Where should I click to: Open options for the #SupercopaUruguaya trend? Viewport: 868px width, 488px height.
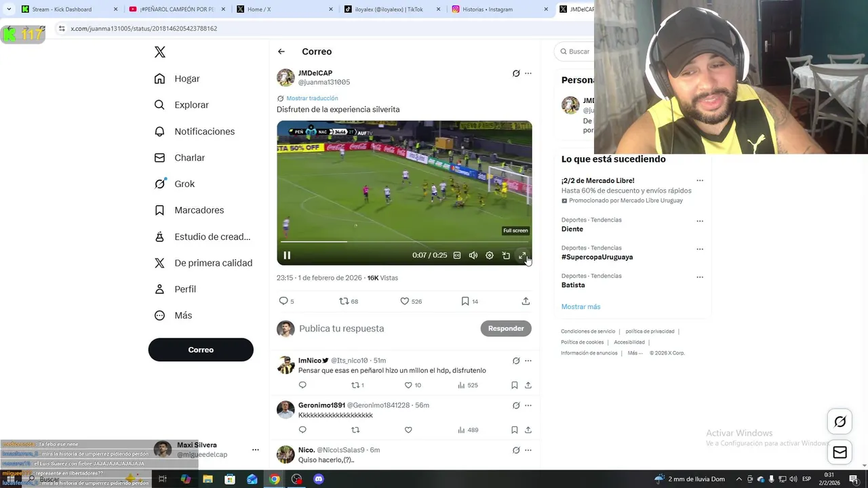700,249
